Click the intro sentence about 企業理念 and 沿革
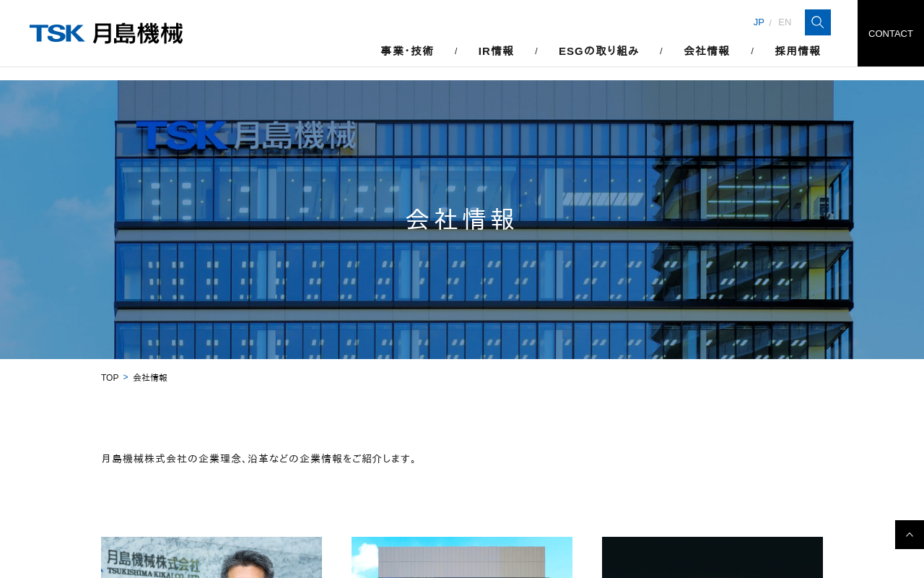Screen dimensions: 924x578 click(x=260, y=459)
